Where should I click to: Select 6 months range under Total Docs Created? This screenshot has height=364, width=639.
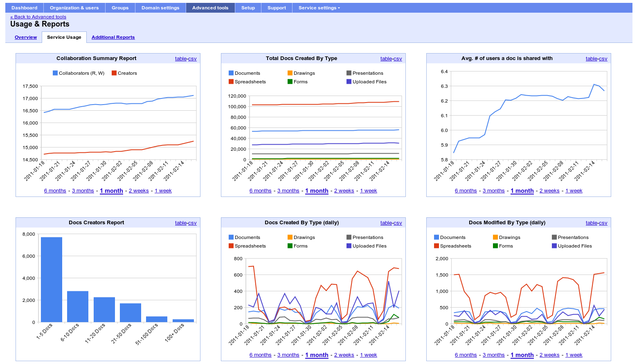click(x=261, y=191)
